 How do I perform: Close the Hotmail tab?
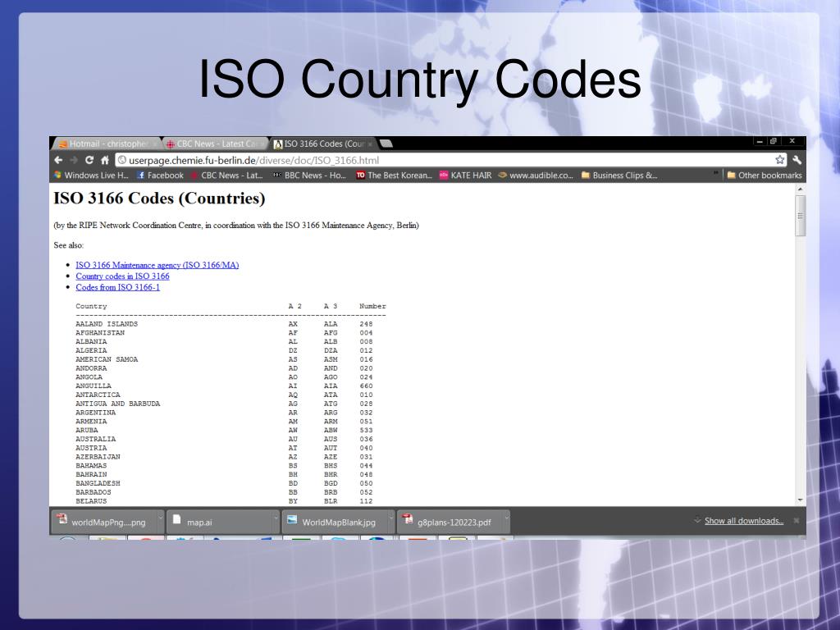(x=155, y=144)
